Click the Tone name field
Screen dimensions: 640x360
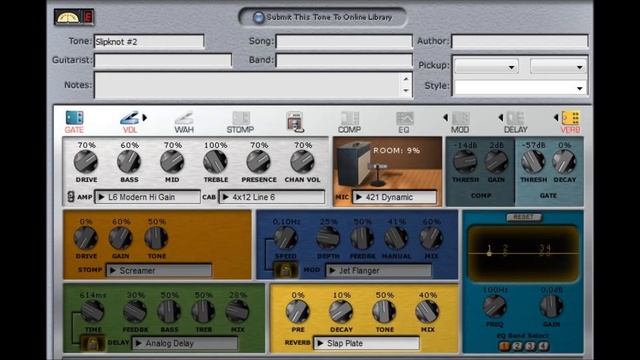149,42
